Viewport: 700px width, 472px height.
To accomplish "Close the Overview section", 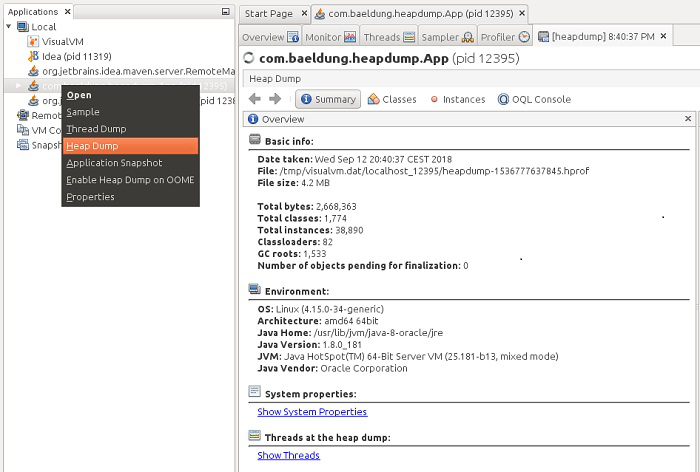I will (688, 118).
